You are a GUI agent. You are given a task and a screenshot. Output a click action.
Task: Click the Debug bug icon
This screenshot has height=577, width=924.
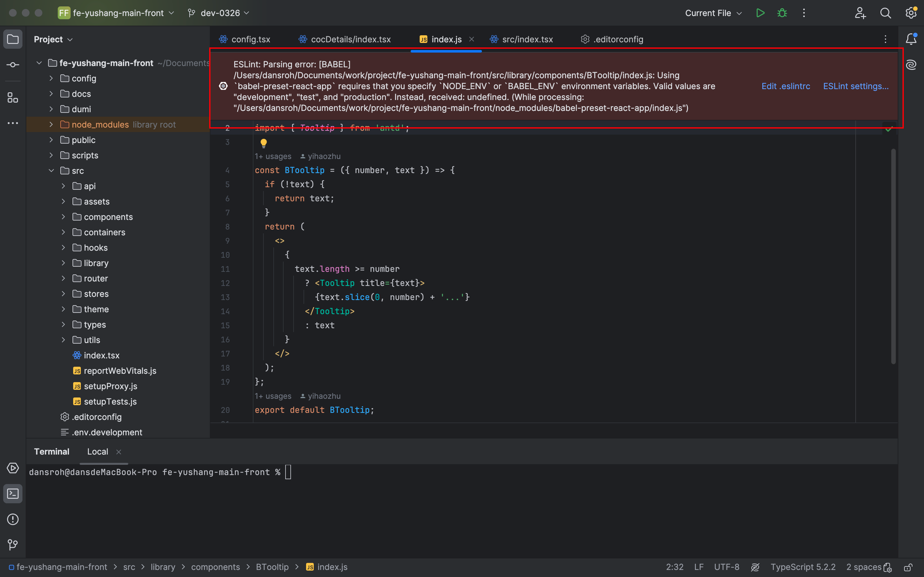(x=782, y=13)
